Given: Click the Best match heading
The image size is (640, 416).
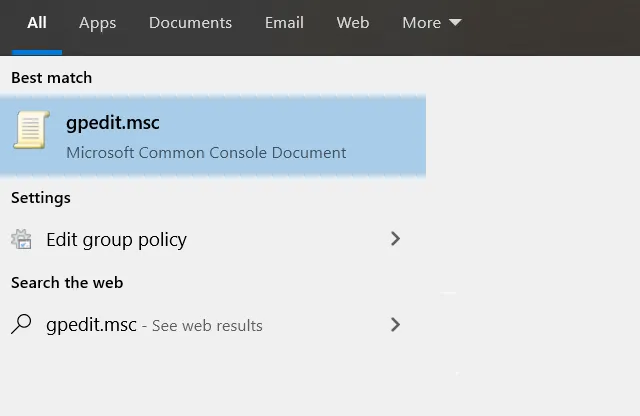Looking at the screenshot, I should click(x=51, y=78).
